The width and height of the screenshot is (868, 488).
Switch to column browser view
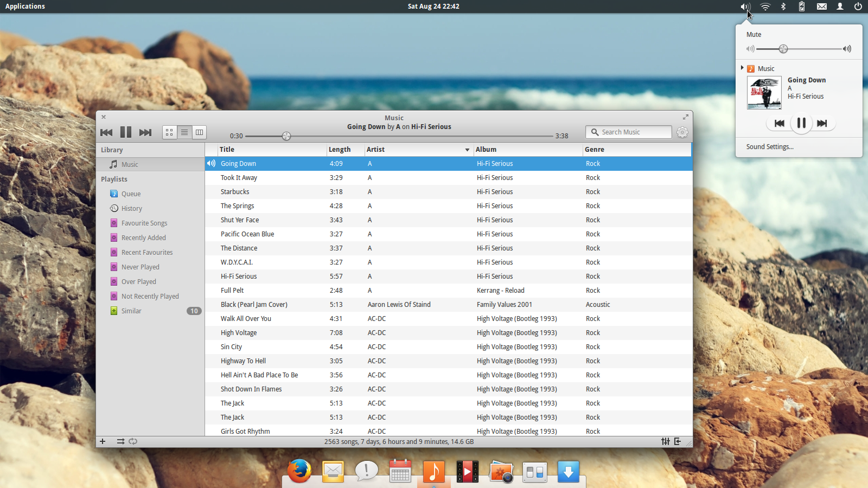pyautogui.click(x=199, y=132)
